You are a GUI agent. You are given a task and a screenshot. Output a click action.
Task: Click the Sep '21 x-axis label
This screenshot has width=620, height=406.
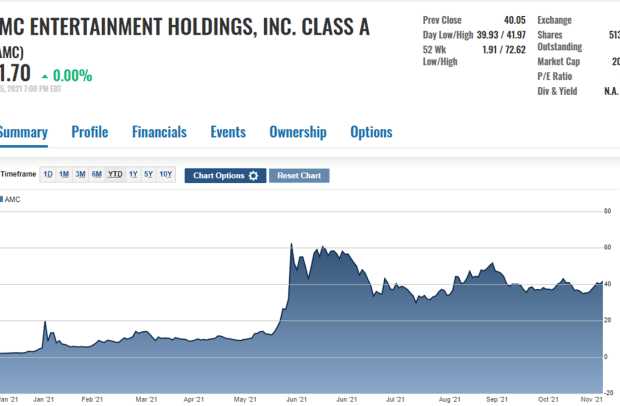pos(497,400)
